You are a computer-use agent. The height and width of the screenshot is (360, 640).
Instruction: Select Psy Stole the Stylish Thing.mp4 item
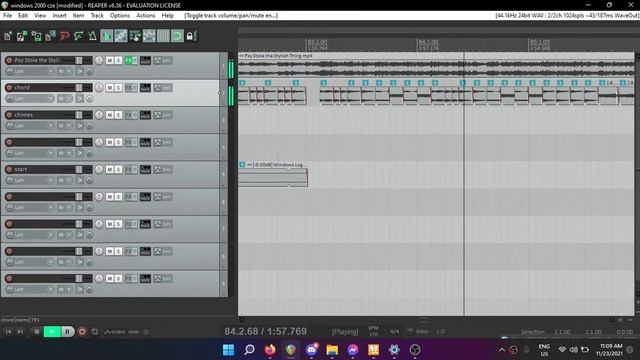[x=436, y=65]
